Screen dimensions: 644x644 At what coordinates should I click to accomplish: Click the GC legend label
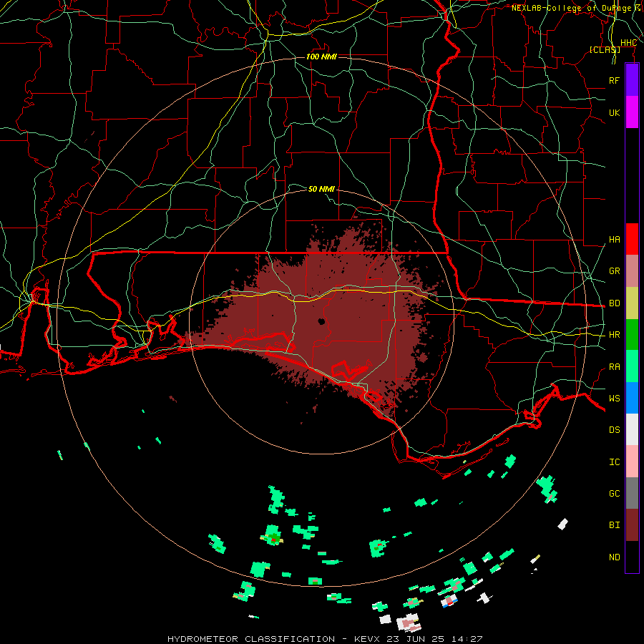(x=614, y=494)
